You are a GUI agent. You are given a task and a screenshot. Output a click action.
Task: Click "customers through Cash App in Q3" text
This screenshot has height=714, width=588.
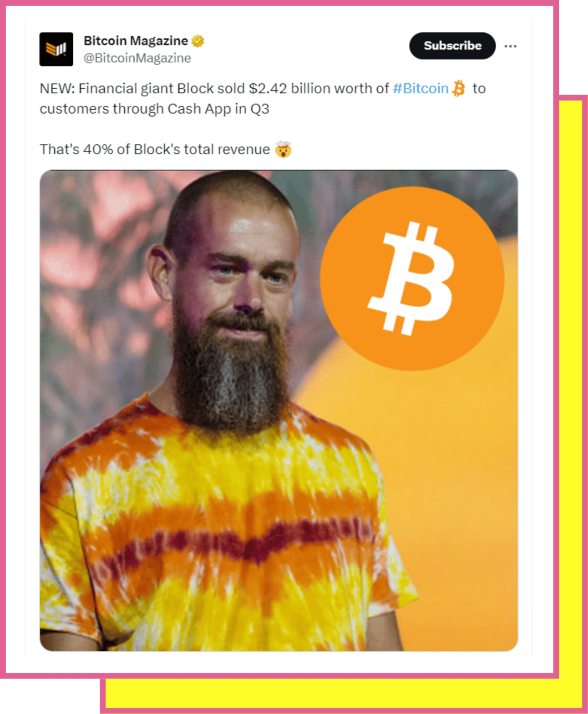pyautogui.click(x=154, y=109)
